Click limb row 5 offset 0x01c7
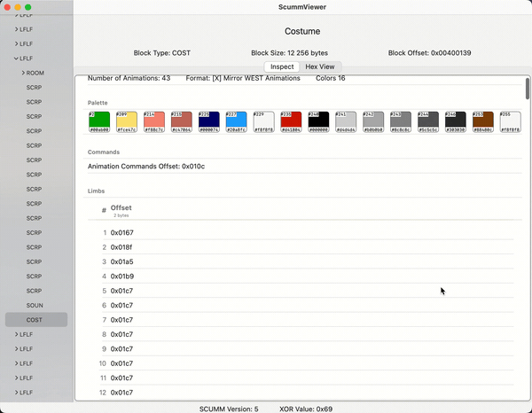Screen dimensions: 532x413 tap(121, 291)
